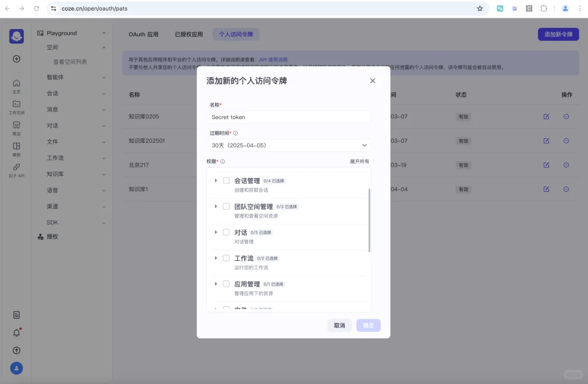Expand the 对话 permission group arrow
This screenshot has height=384, width=588.
click(x=216, y=232)
